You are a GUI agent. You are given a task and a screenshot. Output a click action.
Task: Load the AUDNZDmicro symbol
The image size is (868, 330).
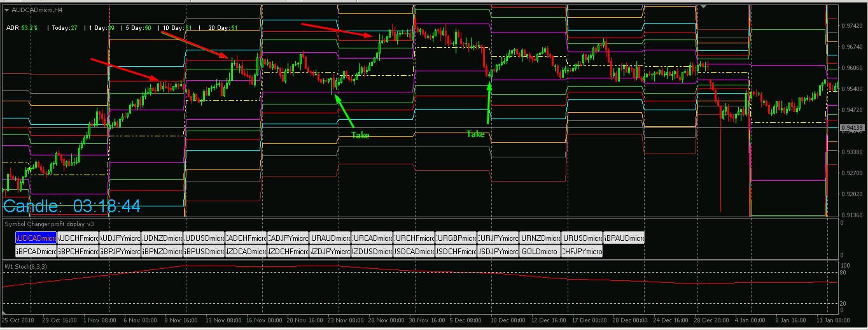tap(162, 238)
